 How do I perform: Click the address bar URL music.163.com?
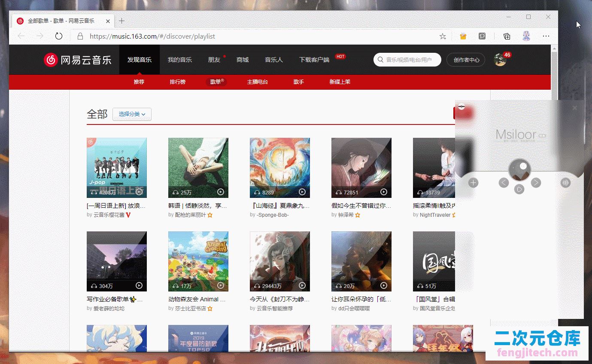[152, 36]
